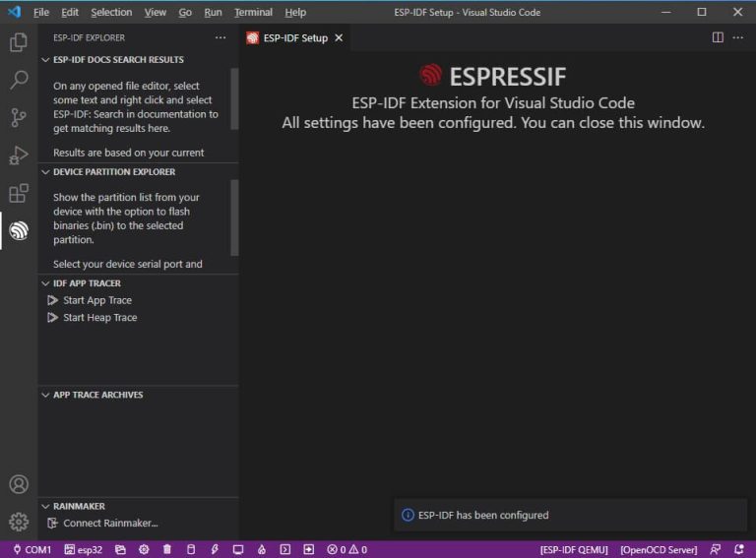
Task: Click Start App Trace
Action: (x=96, y=300)
